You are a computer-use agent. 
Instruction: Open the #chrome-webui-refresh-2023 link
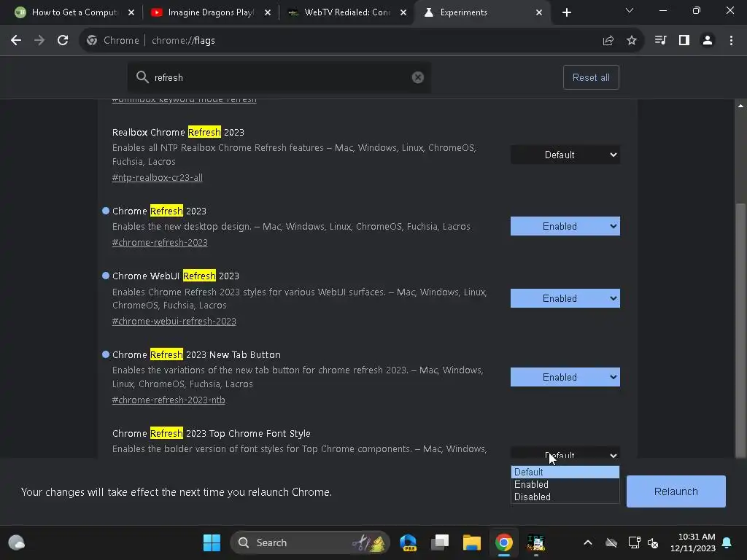[174, 322]
